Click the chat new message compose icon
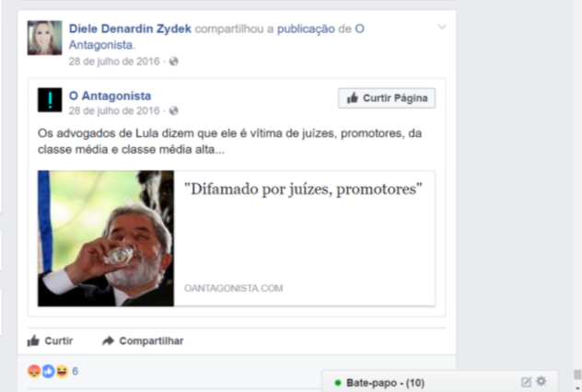582x392 pixels. click(x=526, y=382)
